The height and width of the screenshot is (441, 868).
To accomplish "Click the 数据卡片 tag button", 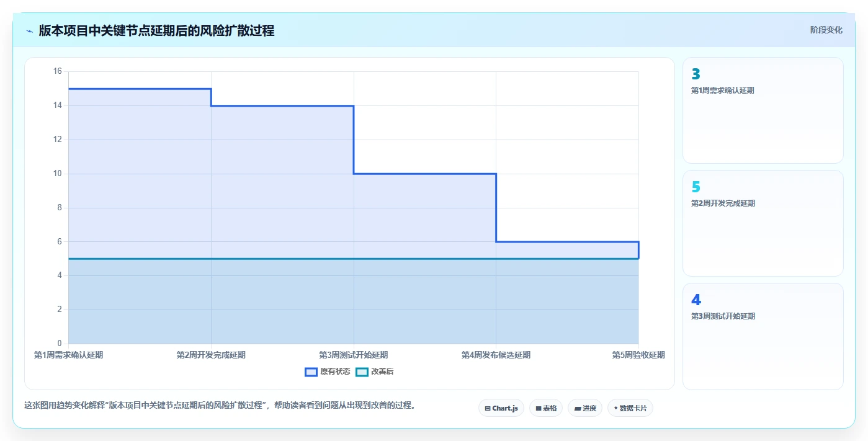I will click(x=630, y=408).
